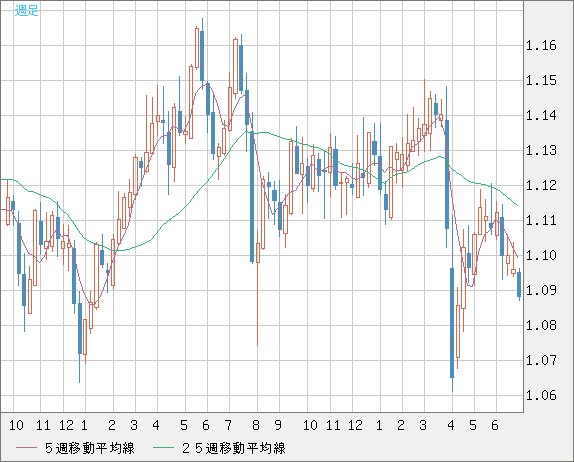Click the 1.08 price axis label
The image size is (574, 462).
(541, 325)
